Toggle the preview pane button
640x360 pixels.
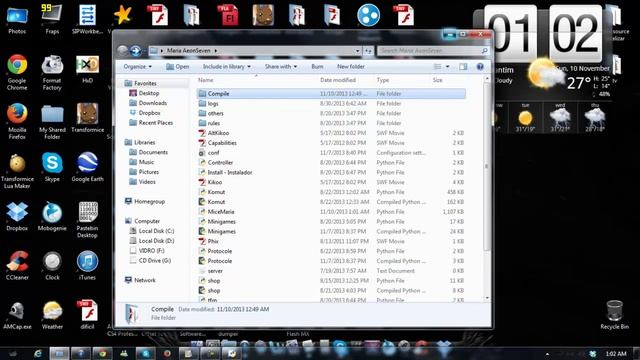click(463, 67)
